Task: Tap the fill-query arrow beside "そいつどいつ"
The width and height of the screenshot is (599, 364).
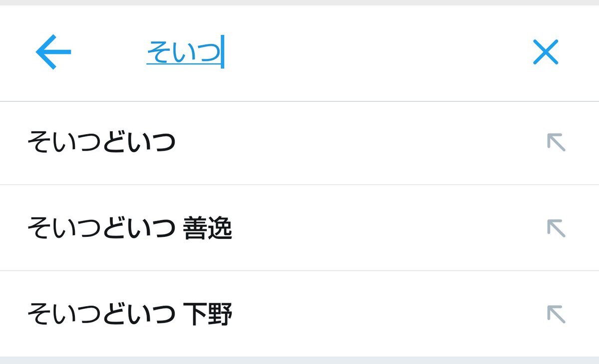Action: (x=556, y=143)
